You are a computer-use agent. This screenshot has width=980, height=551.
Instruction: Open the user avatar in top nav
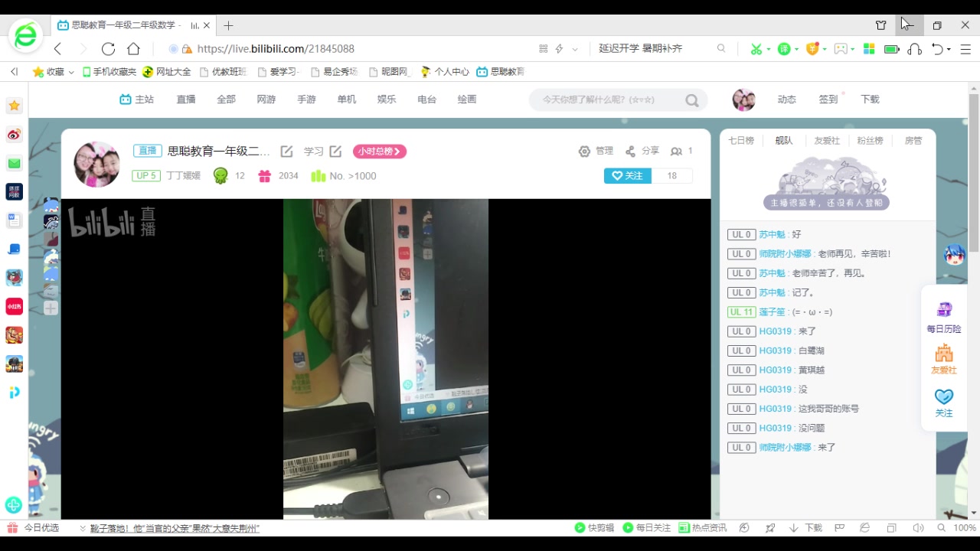(743, 99)
